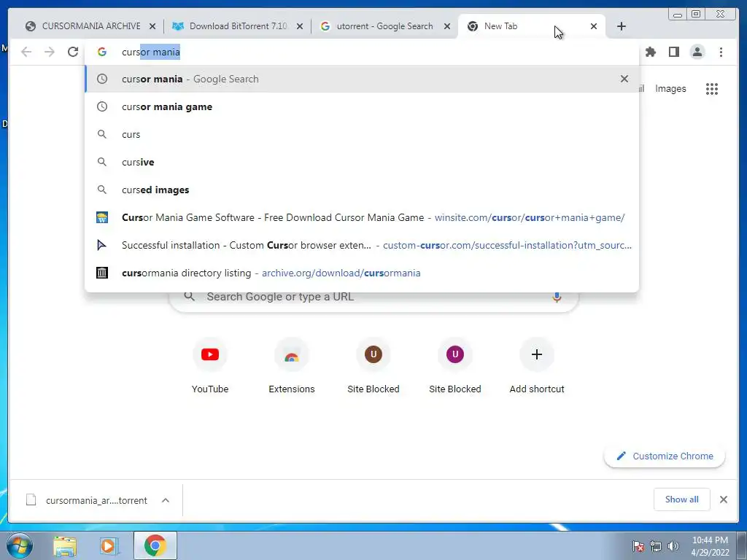Click Show all downloads
This screenshot has width=747, height=560.
coord(682,499)
